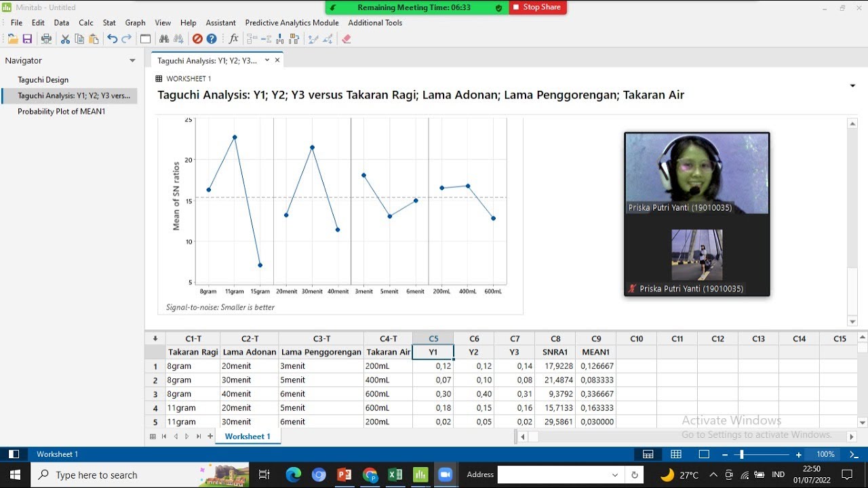
Task: Click the zoom slider handle
Action: 742,454
